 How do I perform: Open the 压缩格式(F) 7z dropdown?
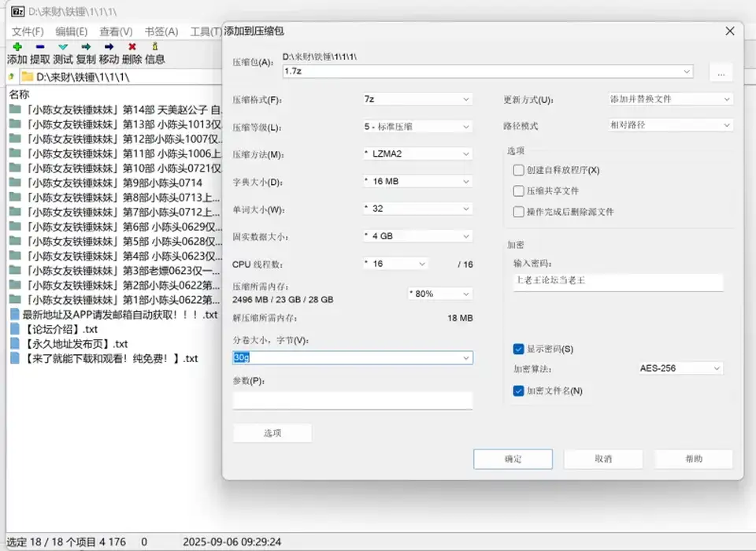[x=417, y=99]
